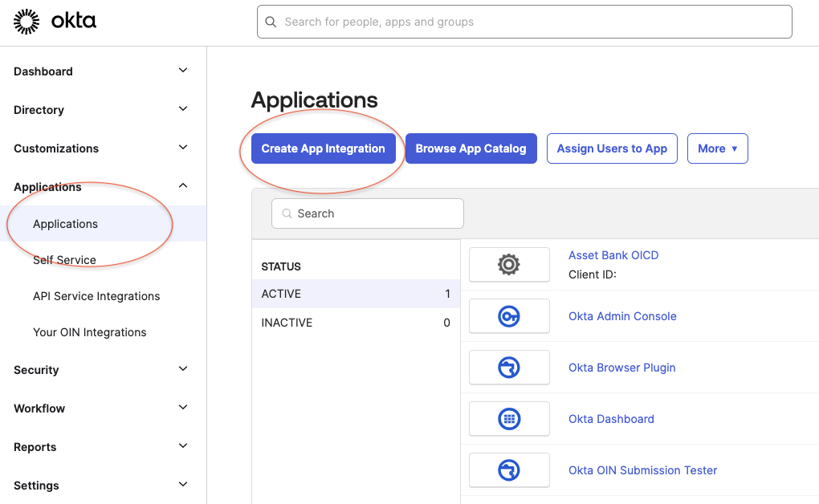Expand the Reports section chevron
The image size is (819, 504).
(x=183, y=445)
